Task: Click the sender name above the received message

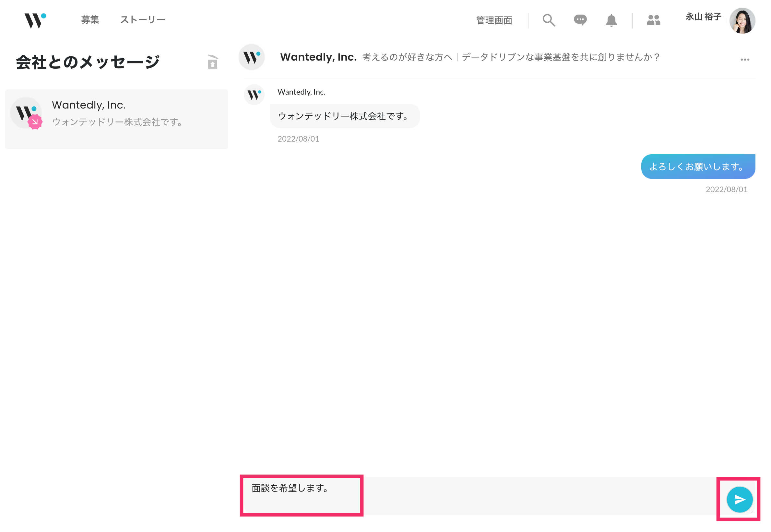Action: click(301, 92)
